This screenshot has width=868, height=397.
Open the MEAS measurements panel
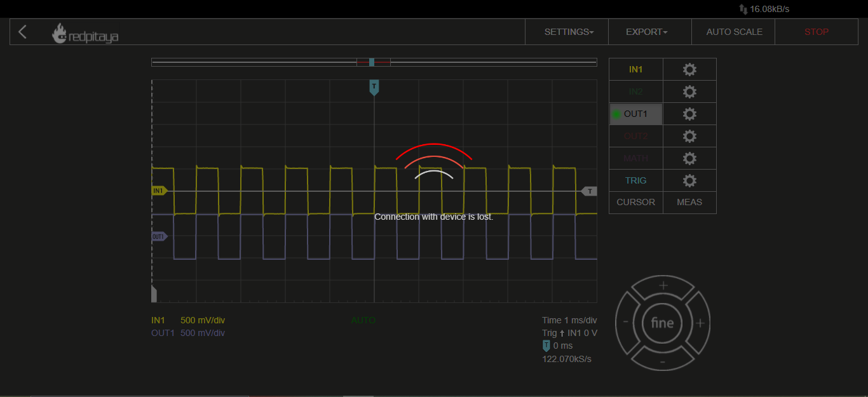tap(689, 203)
